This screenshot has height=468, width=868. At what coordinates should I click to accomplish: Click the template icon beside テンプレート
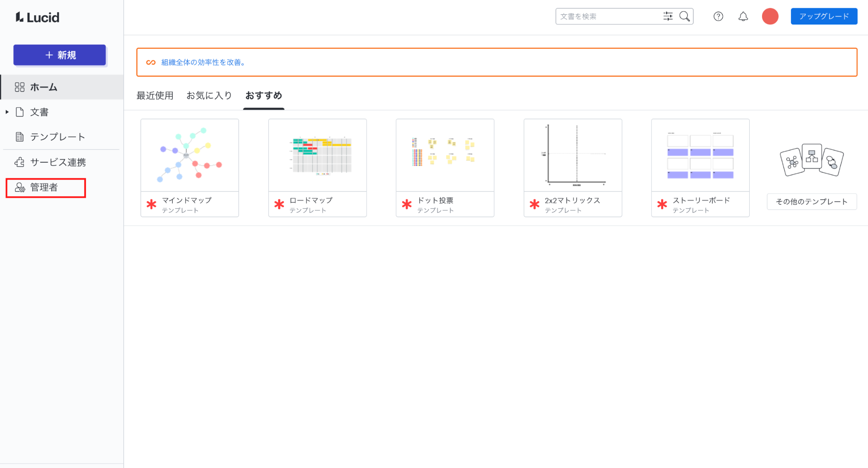tap(19, 137)
